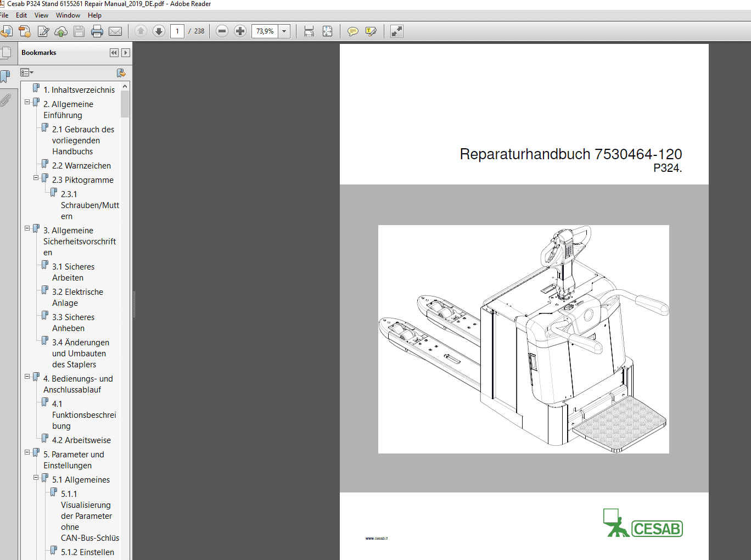Jump to '4. Bedienungs- und Anschlussablauf' bookmark
The height and width of the screenshot is (560, 751).
point(78,384)
